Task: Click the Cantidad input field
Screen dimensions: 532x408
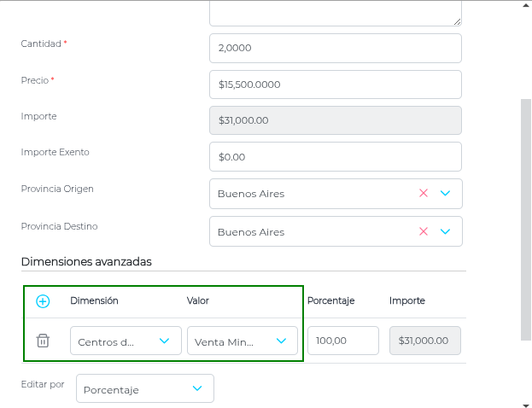Action: [x=335, y=49]
